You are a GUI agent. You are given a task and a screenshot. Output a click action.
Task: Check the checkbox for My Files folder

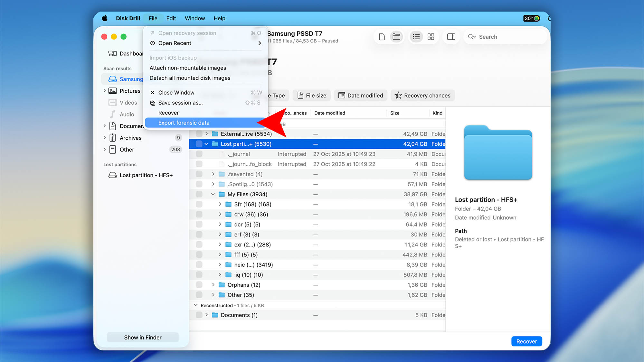click(x=199, y=194)
